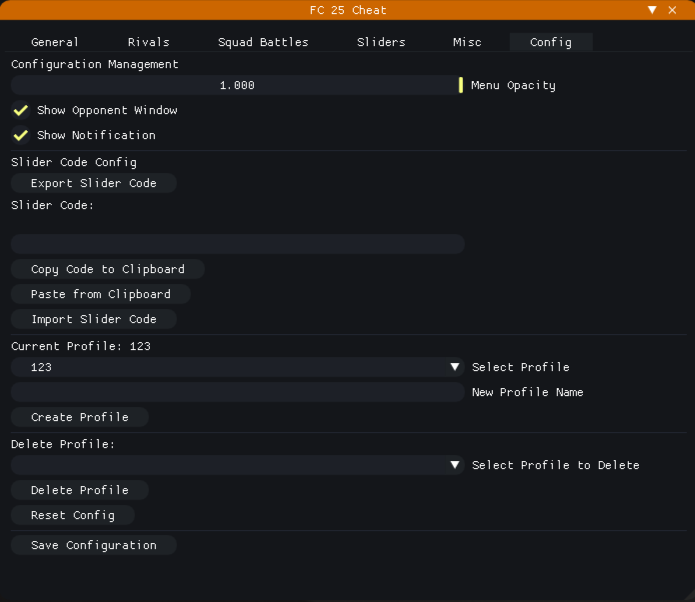Collapse the window using title bar triangle
The image size is (695, 602).
pos(652,10)
